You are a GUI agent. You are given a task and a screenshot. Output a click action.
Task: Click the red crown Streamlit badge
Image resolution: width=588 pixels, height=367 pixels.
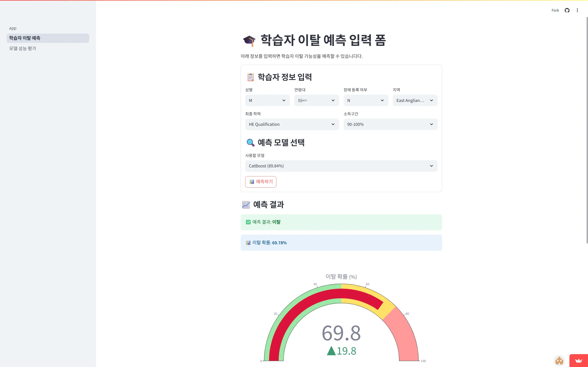coord(579,360)
